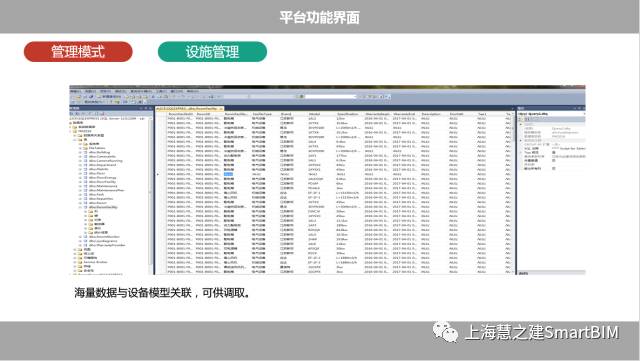Screen dimensions: 640x361
Task: Click the green 设施管理 button
Action: pos(212,52)
